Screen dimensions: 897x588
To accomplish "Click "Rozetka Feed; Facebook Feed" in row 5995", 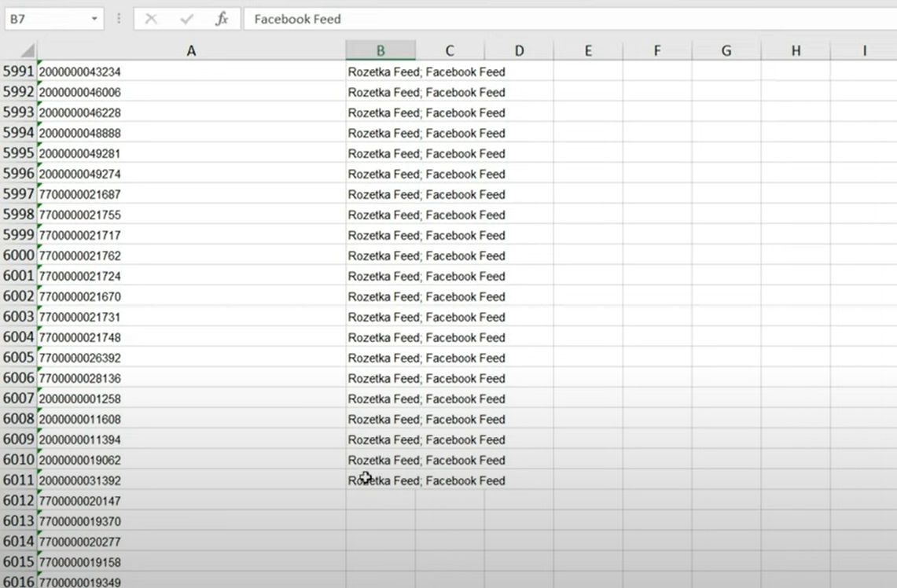I will [426, 153].
